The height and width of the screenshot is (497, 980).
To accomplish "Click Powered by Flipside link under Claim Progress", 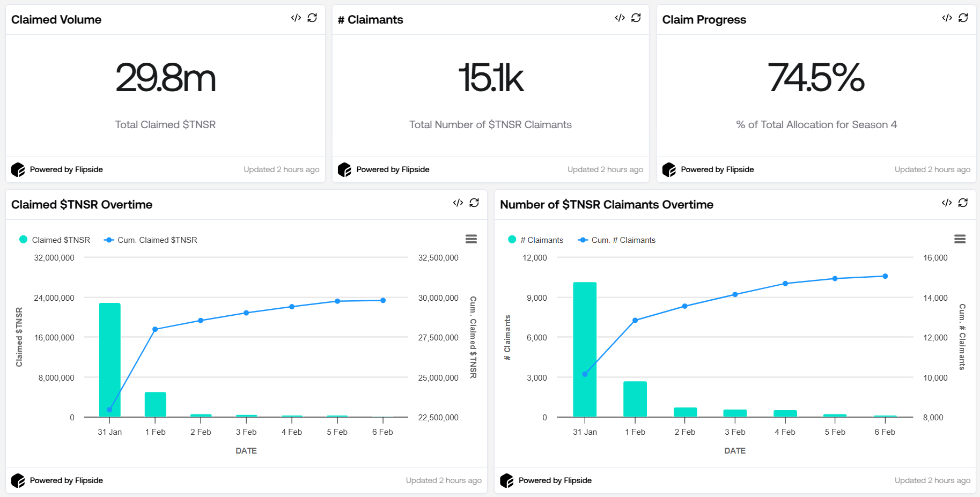I will tap(717, 170).
